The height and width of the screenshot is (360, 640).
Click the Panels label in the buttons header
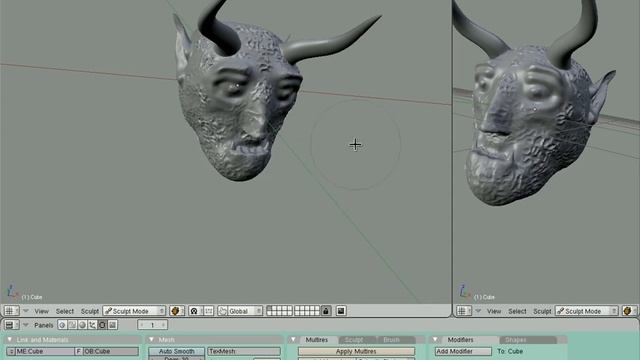point(44,325)
